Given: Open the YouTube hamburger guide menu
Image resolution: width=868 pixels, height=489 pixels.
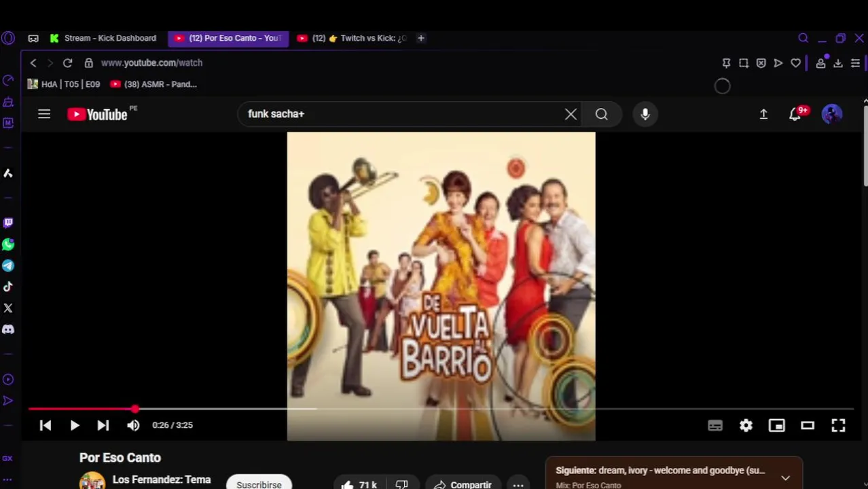Looking at the screenshot, I should (44, 114).
